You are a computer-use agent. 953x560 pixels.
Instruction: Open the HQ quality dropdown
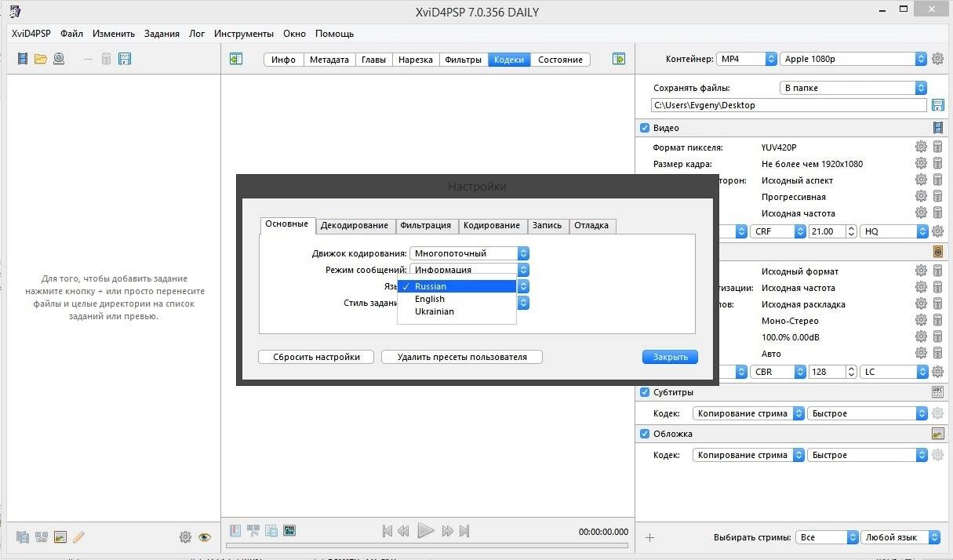click(x=894, y=231)
